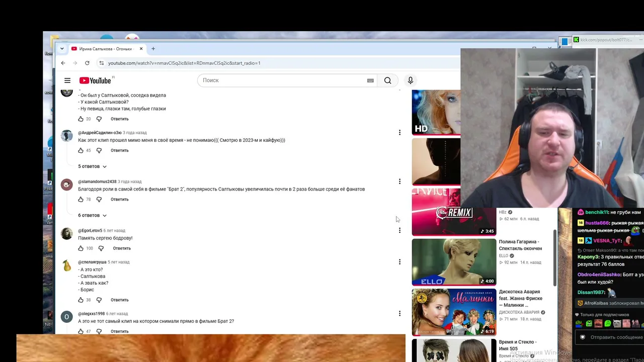Dislike АндрейСадилин's comment

coord(99,150)
